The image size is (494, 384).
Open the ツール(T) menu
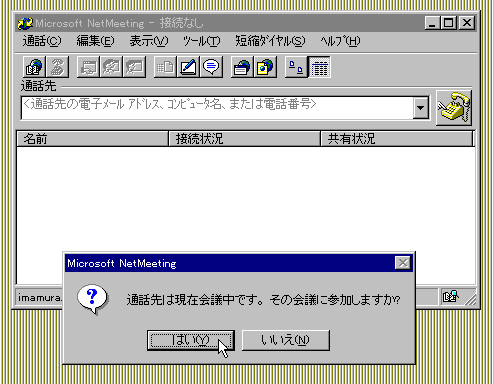tap(201, 41)
